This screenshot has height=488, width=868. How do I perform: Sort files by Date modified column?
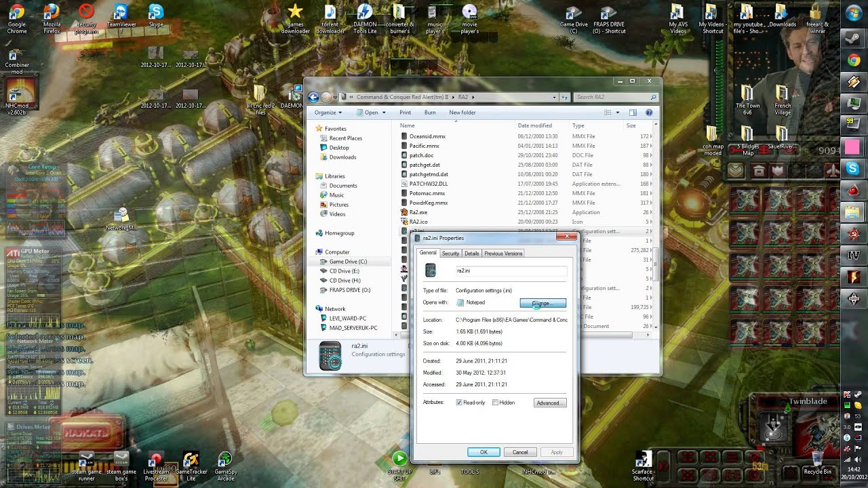coord(535,125)
